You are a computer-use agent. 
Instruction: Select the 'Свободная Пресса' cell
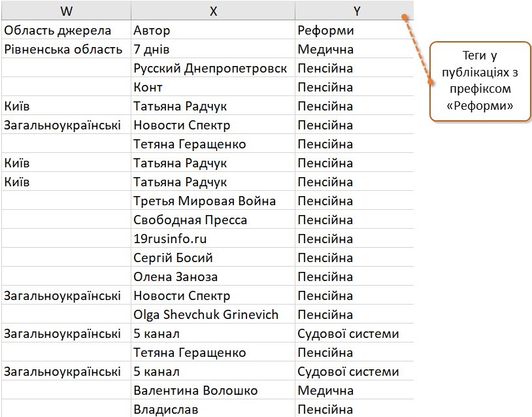[213, 220]
